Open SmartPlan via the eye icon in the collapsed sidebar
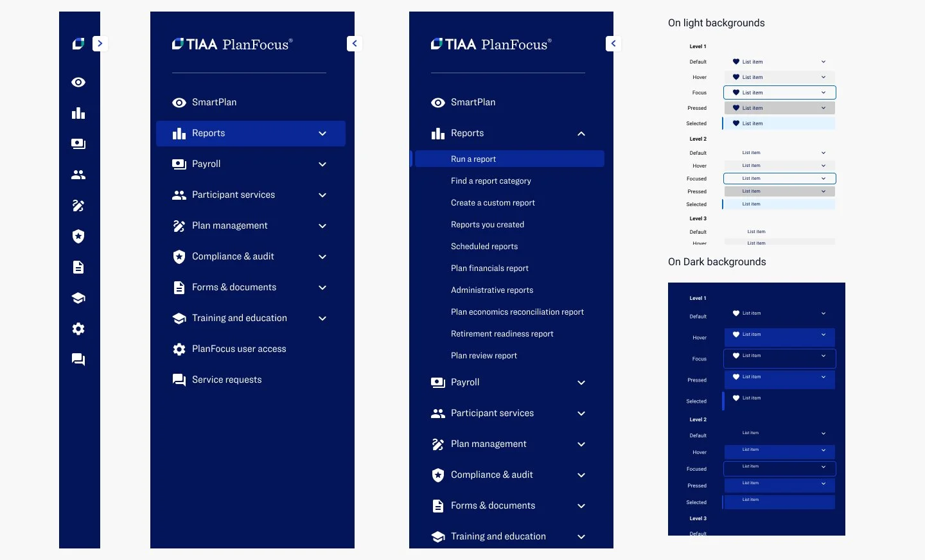This screenshot has height=560, width=925. point(78,82)
